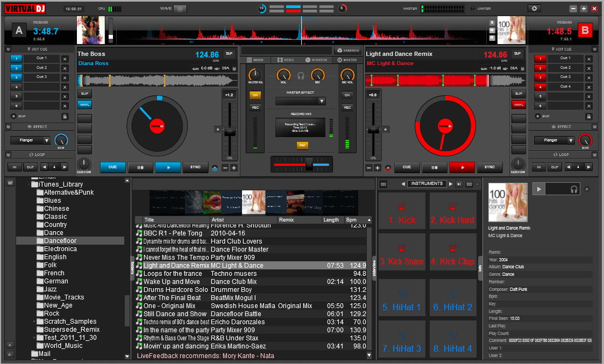Click the pitch minus button on deck B
604x364 pixels.
(x=368, y=168)
